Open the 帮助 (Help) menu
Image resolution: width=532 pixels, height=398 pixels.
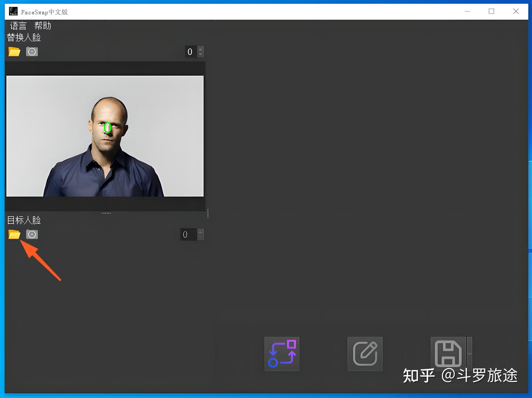(x=42, y=26)
